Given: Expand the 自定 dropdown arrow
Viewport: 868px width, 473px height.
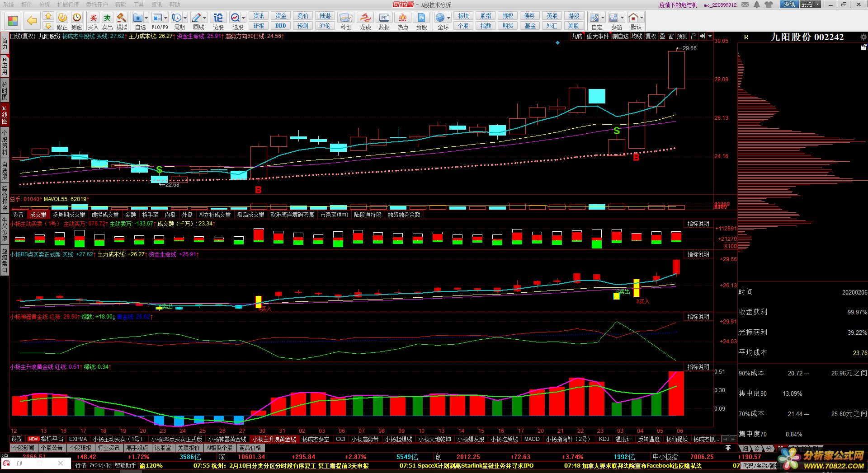Looking at the screenshot, I should click(x=603, y=18).
